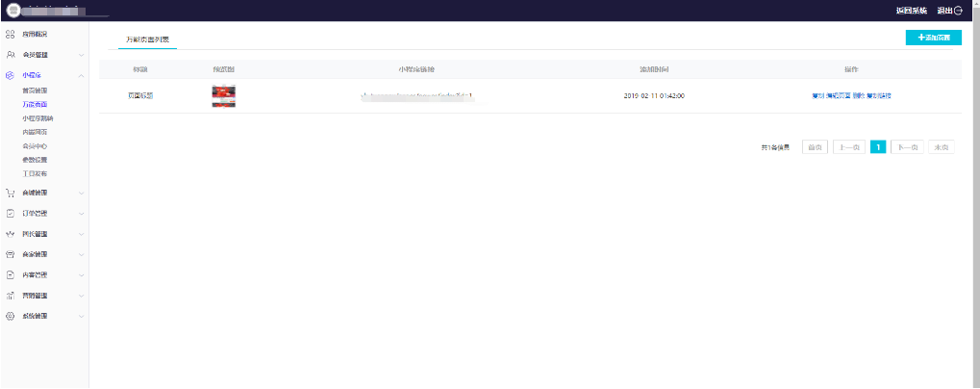This screenshot has width=980, height=389.
Task: Click the 添加时间 column header
Action: coord(654,69)
